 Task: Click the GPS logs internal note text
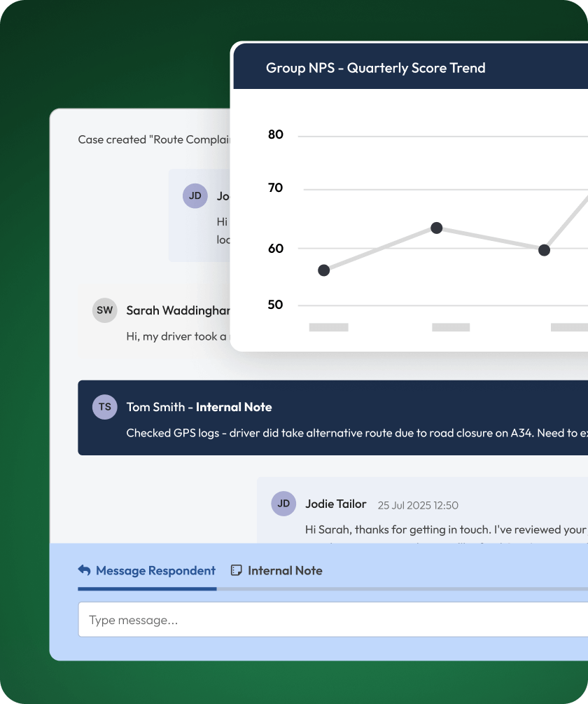pos(350,433)
